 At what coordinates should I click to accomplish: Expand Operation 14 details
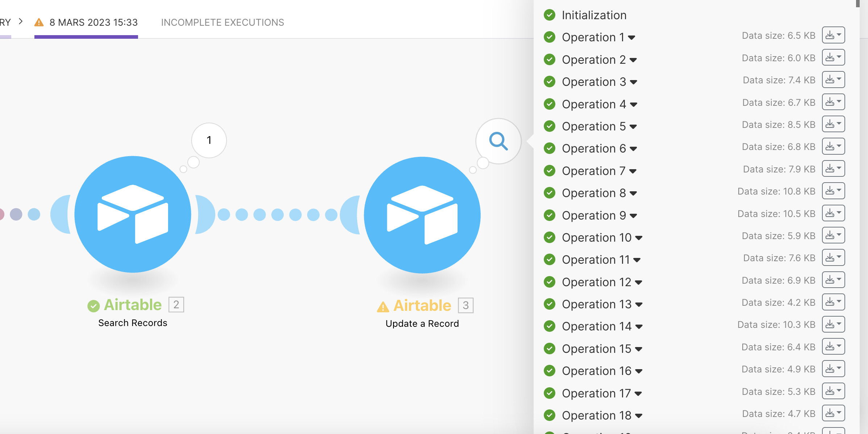pyautogui.click(x=639, y=327)
